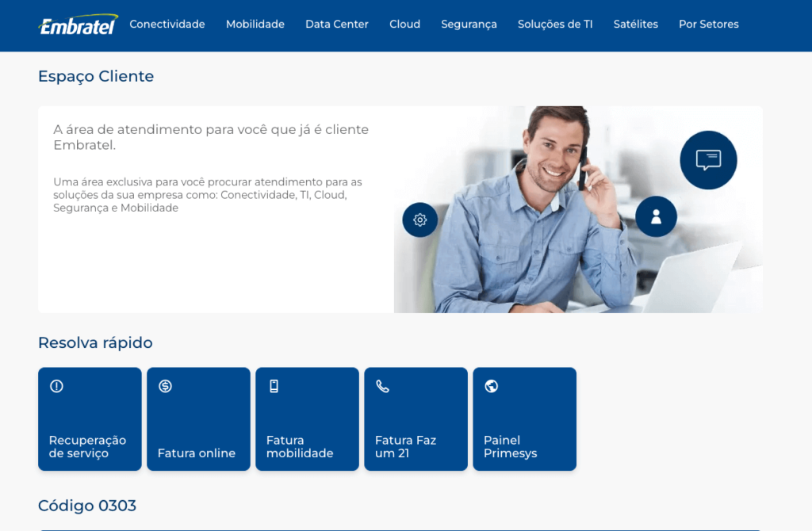The image size is (812, 531).
Task: Click the Painel Primesys card
Action: pos(524,418)
